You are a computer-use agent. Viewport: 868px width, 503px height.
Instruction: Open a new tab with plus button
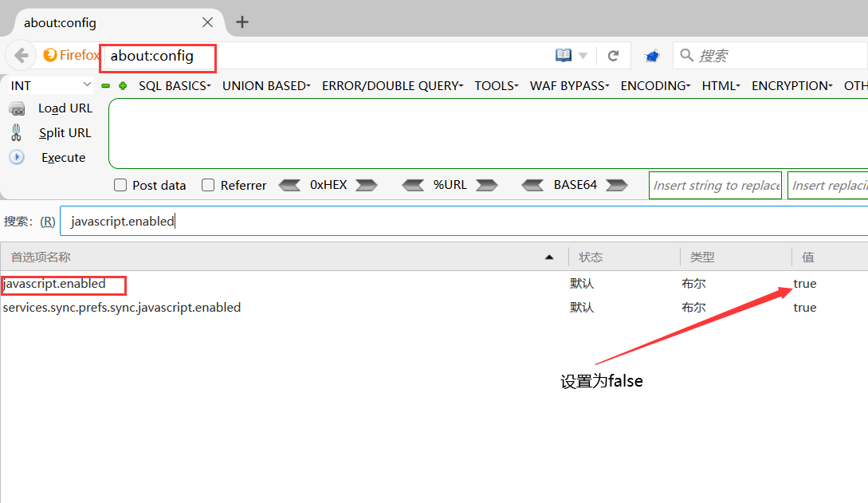click(242, 22)
